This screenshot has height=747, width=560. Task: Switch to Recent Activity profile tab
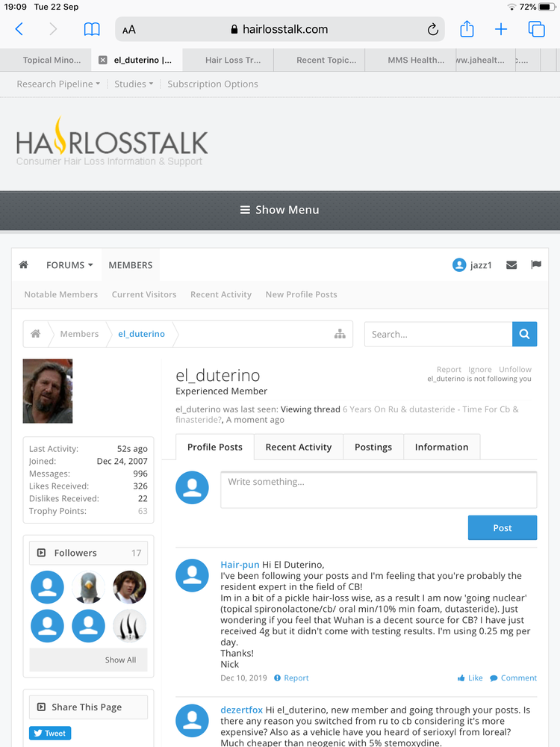[x=298, y=447]
